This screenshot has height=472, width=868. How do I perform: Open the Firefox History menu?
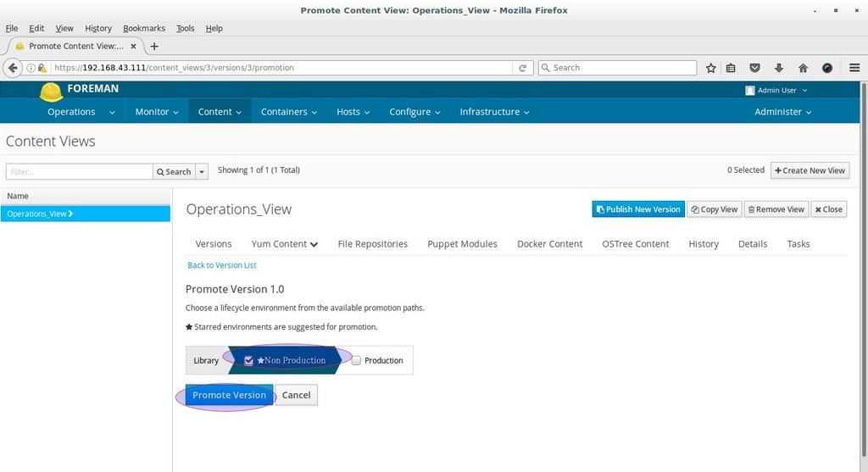98,28
